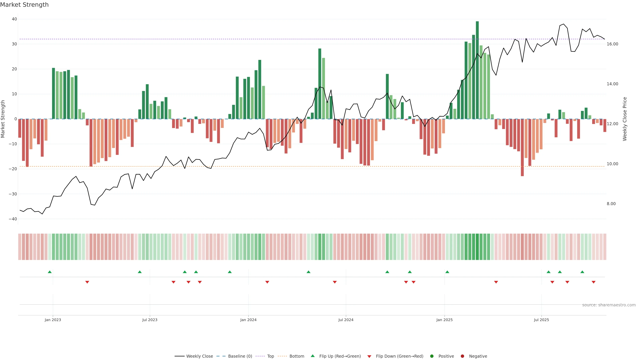Click the source: sharemaestro.com text
644x362 pixels.
[x=609, y=305]
